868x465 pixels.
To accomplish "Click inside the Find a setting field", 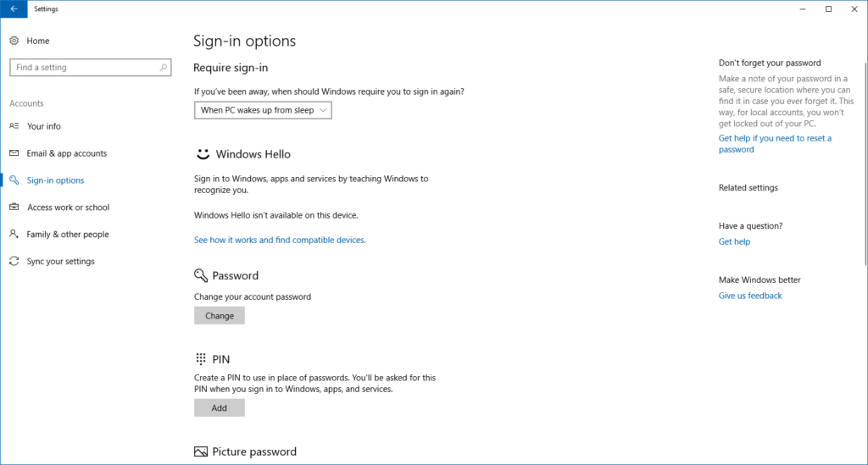I will 81,68.
